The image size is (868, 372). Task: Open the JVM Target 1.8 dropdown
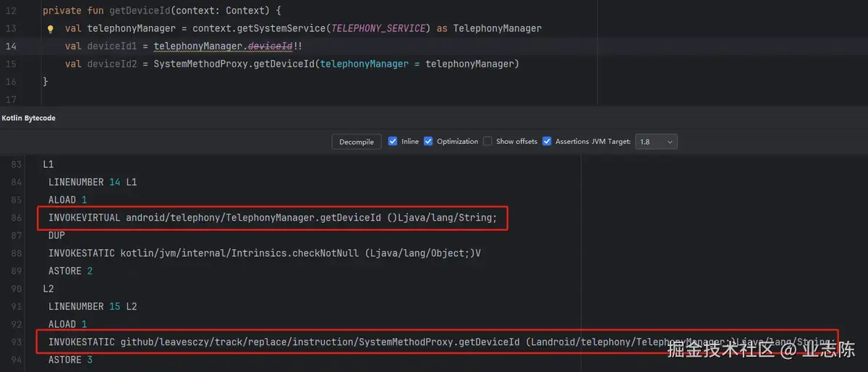pyautogui.click(x=656, y=142)
